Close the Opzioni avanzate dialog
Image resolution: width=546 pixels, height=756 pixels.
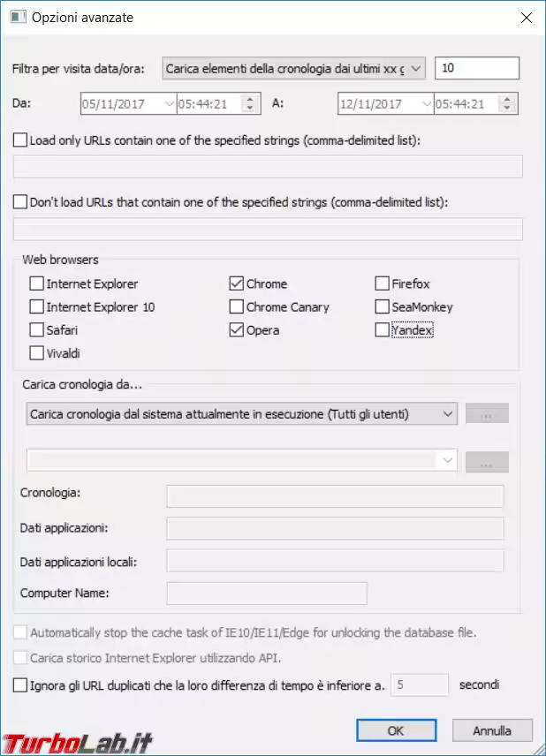(x=526, y=18)
